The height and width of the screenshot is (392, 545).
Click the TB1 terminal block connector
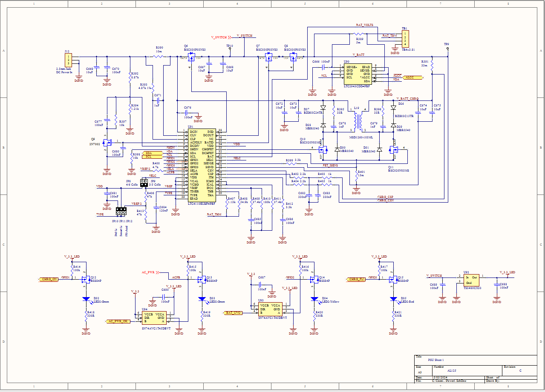(405, 38)
